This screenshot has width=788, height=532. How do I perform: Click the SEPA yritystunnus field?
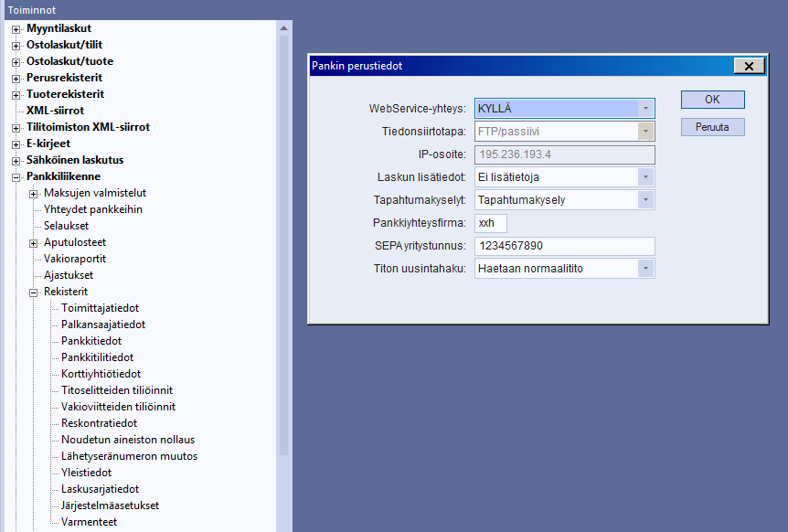tap(564, 246)
